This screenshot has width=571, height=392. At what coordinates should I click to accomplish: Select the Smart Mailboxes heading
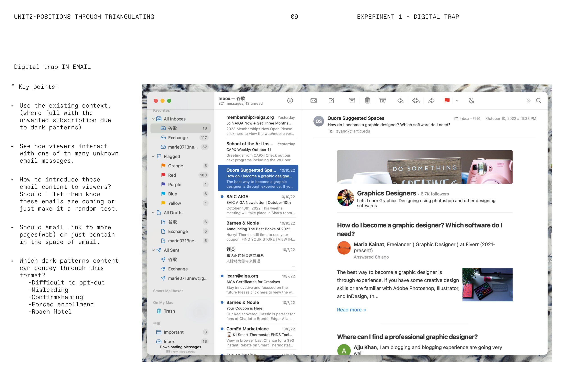[168, 291]
